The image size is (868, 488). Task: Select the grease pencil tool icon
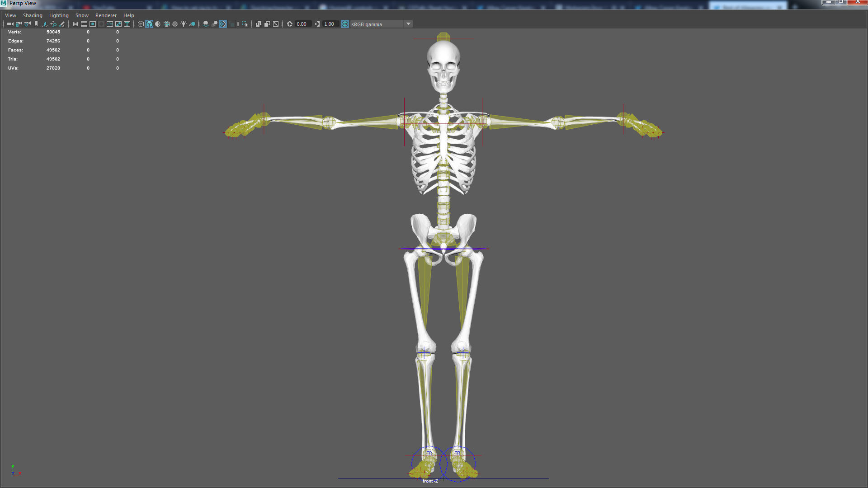click(x=62, y=24)
